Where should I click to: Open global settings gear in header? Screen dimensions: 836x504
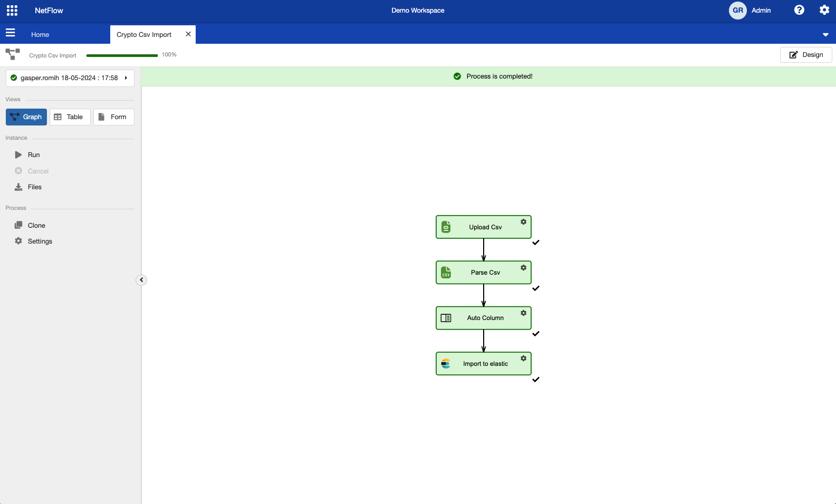(x=824, y=10)
